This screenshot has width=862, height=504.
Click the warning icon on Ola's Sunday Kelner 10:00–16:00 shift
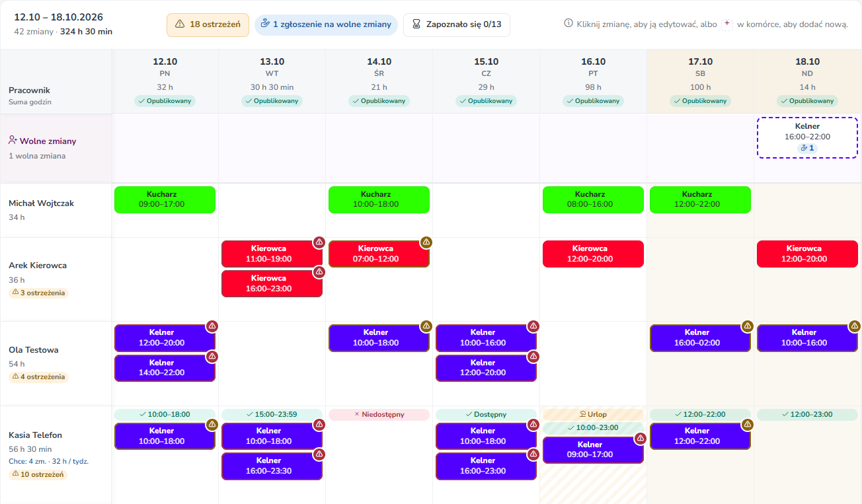855,326
